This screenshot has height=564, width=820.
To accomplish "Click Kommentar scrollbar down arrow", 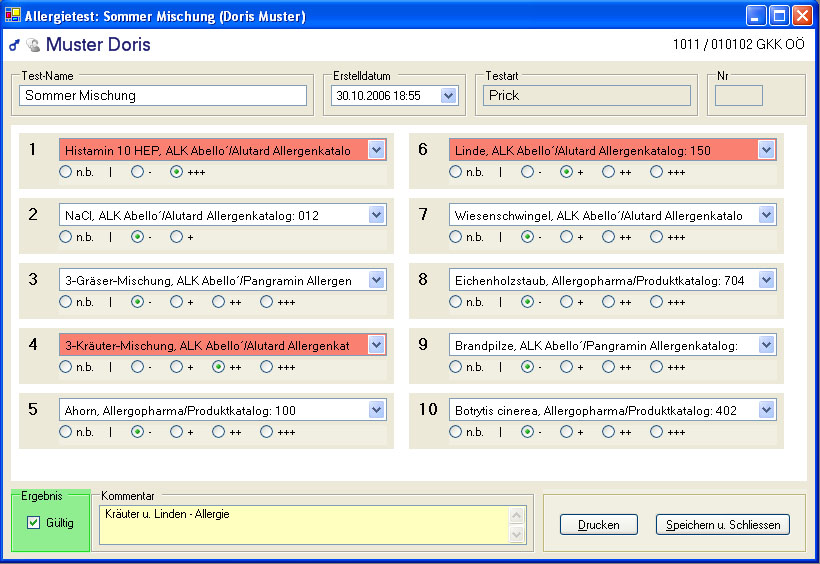I will (517, 535).
